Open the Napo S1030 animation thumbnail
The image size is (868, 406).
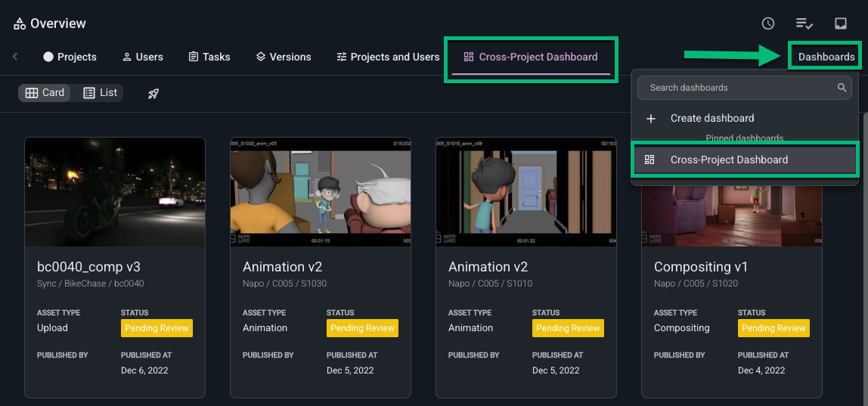click(321, 191)
